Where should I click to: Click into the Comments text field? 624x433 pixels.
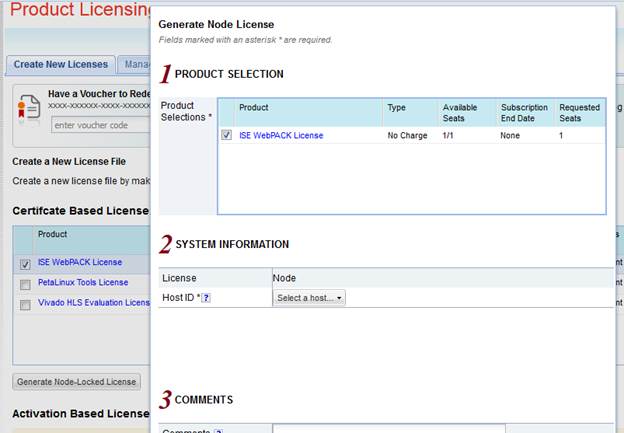(389, 428)
